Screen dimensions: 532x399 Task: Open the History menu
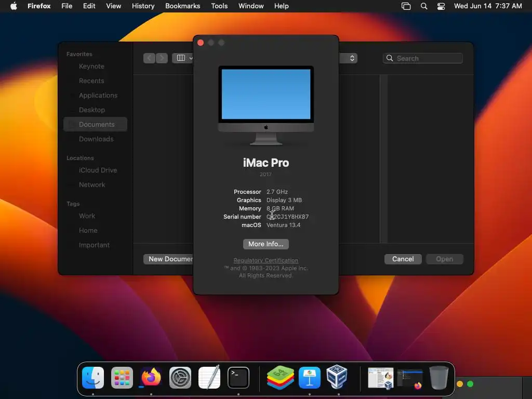[x=143, y=6]
